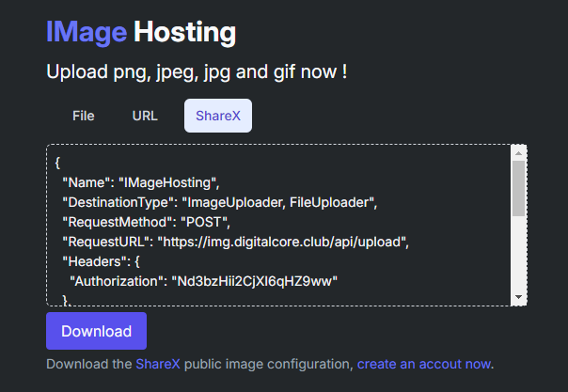The image size is (568, 392).
Task: Click the "Upload png, jpeg, jpg and gif" subtitle
Action: coord(197,71)
